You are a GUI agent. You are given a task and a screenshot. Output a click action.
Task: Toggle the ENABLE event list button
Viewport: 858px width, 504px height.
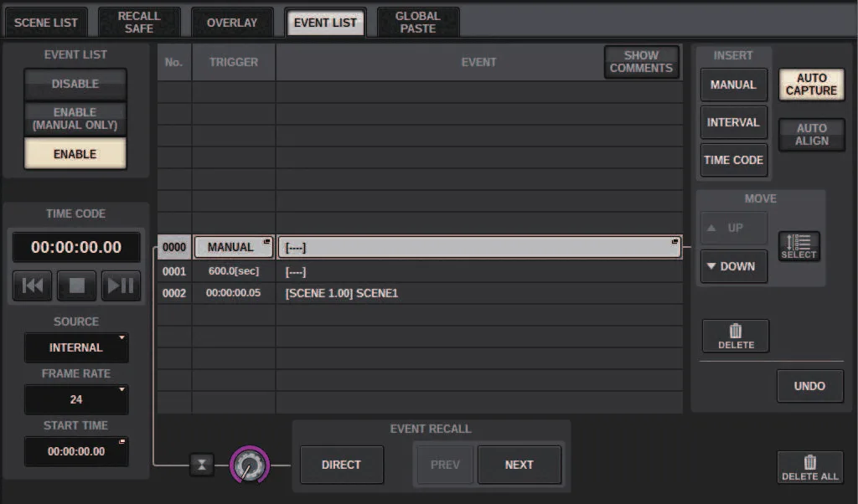point(75,153)
